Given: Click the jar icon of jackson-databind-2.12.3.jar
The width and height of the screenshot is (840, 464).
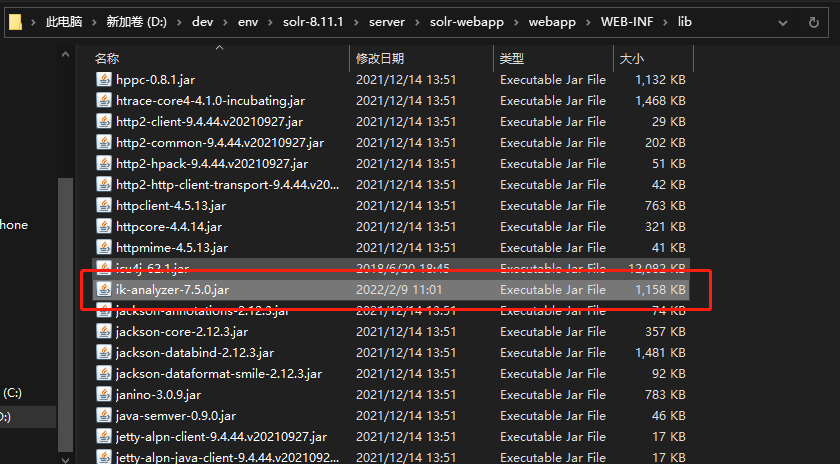Looking at the screenshot, I should point(103,353).
